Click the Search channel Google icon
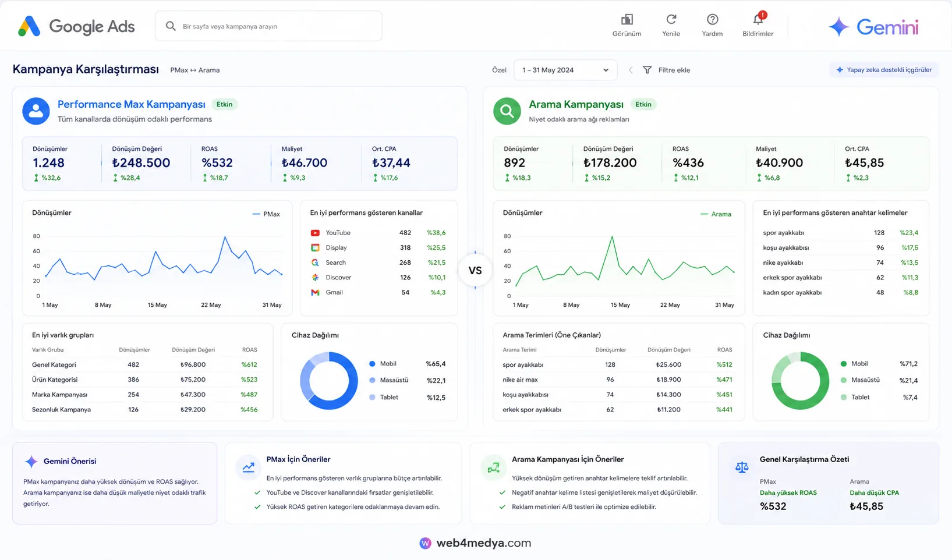Screen dimensions: 952x560 point(315,263)
